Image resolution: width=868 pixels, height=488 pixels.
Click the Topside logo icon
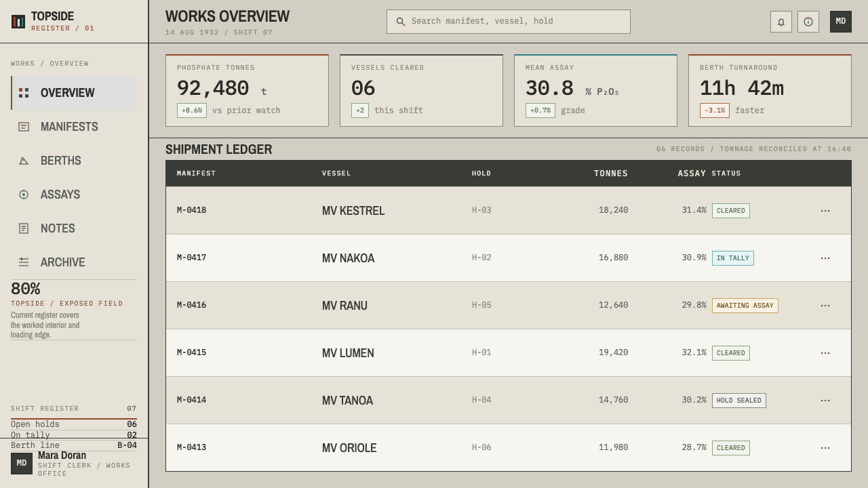[18, 22]
